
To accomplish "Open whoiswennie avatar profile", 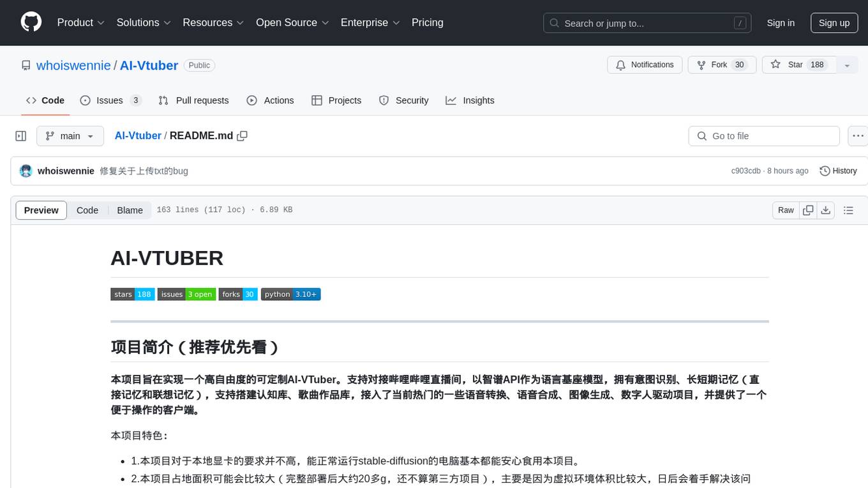I will click(26, 171).
